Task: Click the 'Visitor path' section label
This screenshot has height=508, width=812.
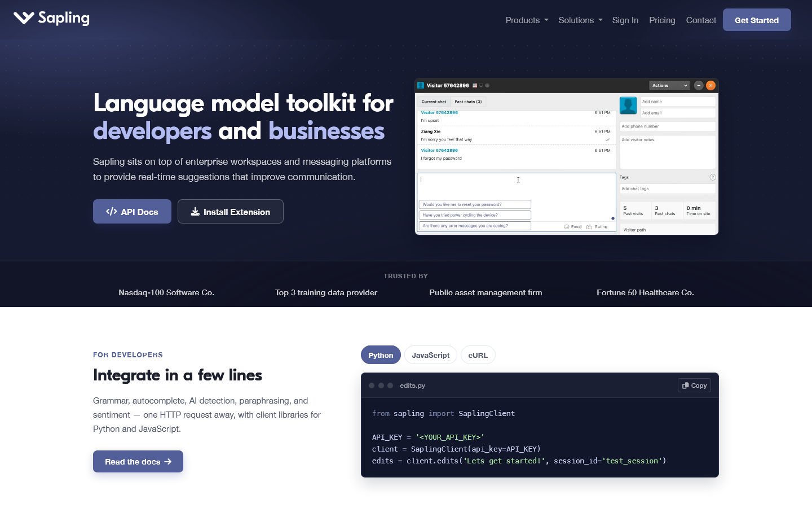Action: (634, 230)
